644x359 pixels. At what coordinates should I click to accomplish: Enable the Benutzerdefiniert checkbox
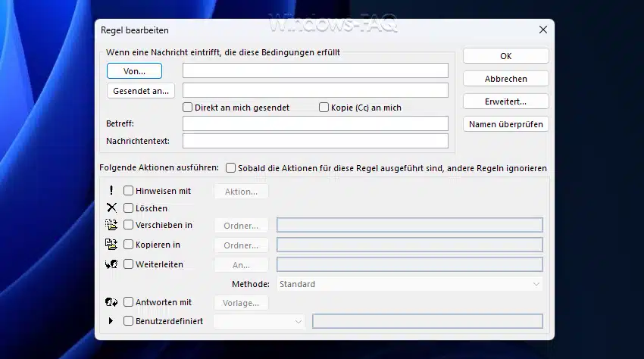(129, 321)
